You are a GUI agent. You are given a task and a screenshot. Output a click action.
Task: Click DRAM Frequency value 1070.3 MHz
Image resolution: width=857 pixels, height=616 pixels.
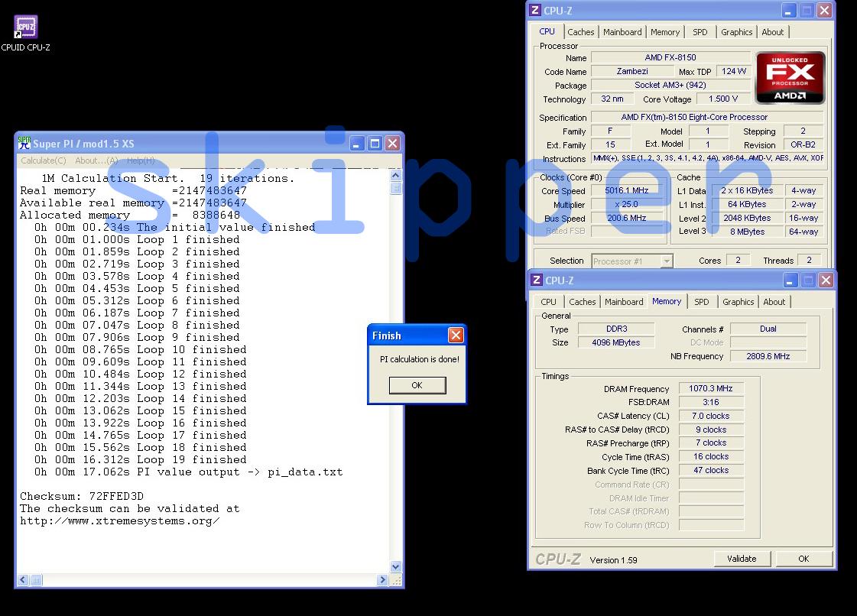(710, 388)
